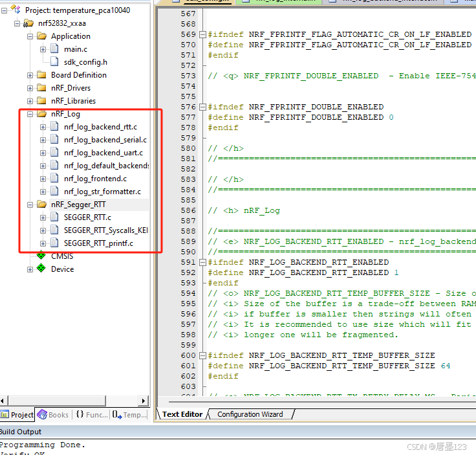Click the main.c file icon
This screenshot has height=455, width=476.
pyautogui.click(x=54, y=49)
